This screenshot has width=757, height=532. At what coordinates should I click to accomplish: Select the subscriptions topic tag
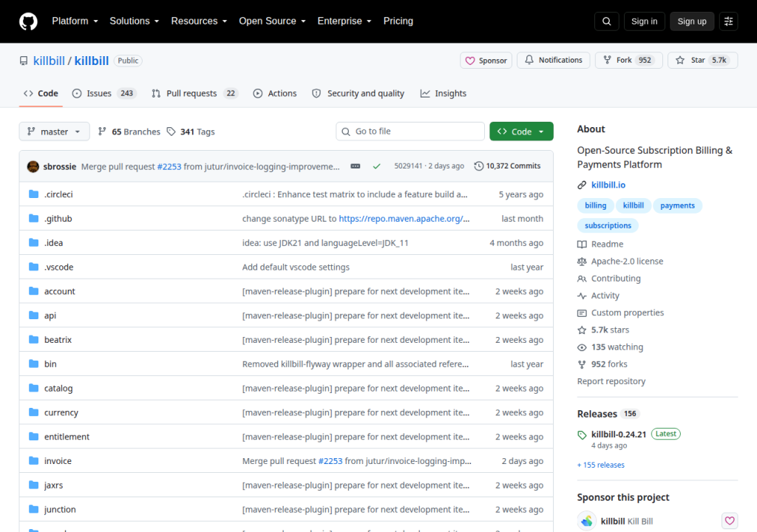608,225
